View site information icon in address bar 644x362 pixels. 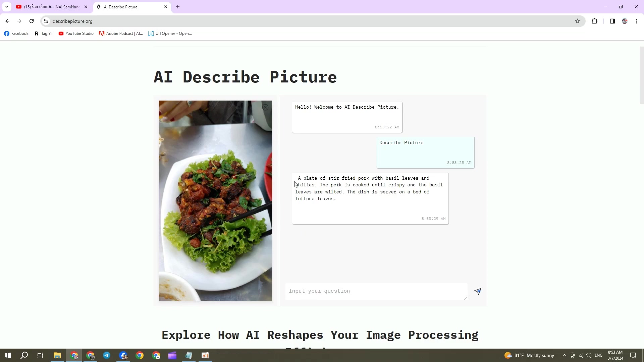click(46, 21)
